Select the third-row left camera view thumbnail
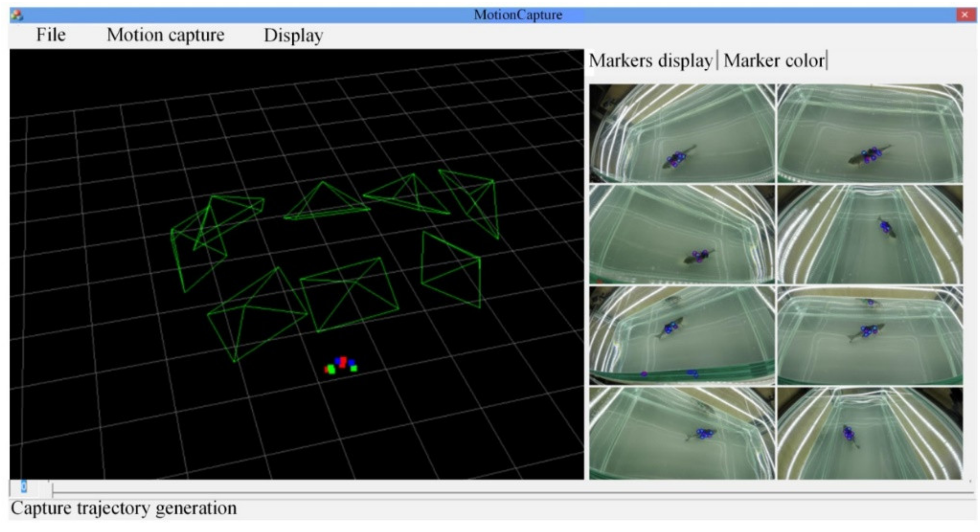Viewport: 980px width, 532px height. 681,335
